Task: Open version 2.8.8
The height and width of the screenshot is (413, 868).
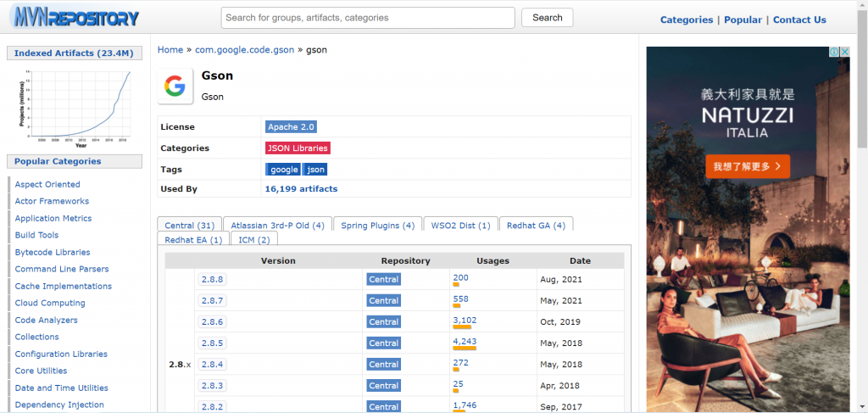Action: pyautogui.click(x=212, y=280)
